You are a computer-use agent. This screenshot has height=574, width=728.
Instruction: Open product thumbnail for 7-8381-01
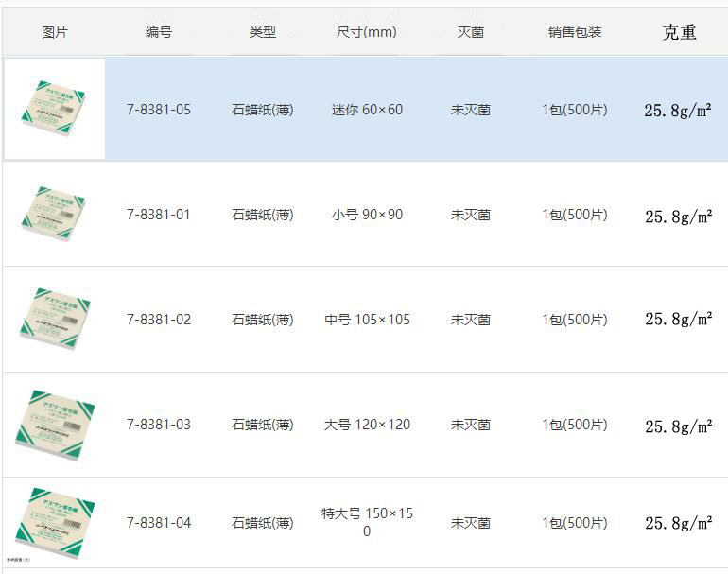(x=53, y=214)
